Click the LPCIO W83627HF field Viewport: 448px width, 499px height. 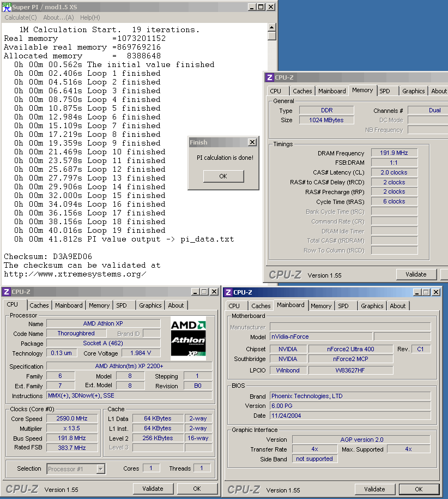[x=350, y=370]
